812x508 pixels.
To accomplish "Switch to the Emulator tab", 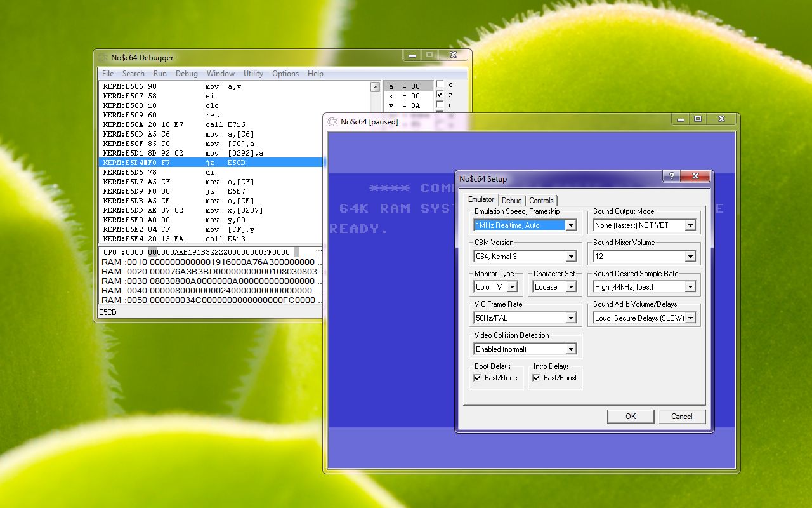I will click(x=481, y=199).
